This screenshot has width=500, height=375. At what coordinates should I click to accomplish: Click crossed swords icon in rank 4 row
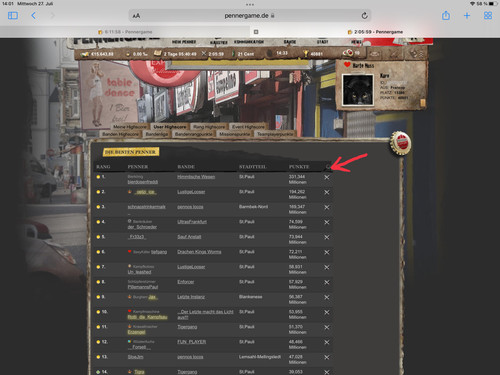point(327,222)
